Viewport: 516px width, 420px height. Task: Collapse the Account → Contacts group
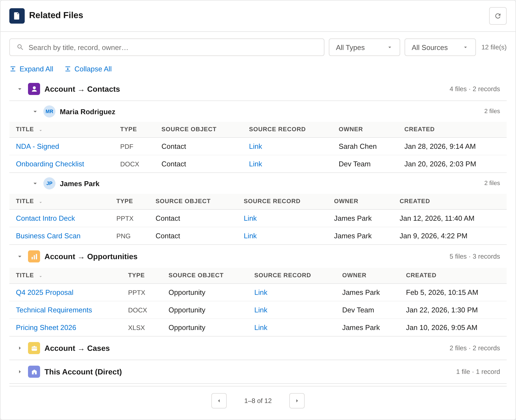click(20, 89)
